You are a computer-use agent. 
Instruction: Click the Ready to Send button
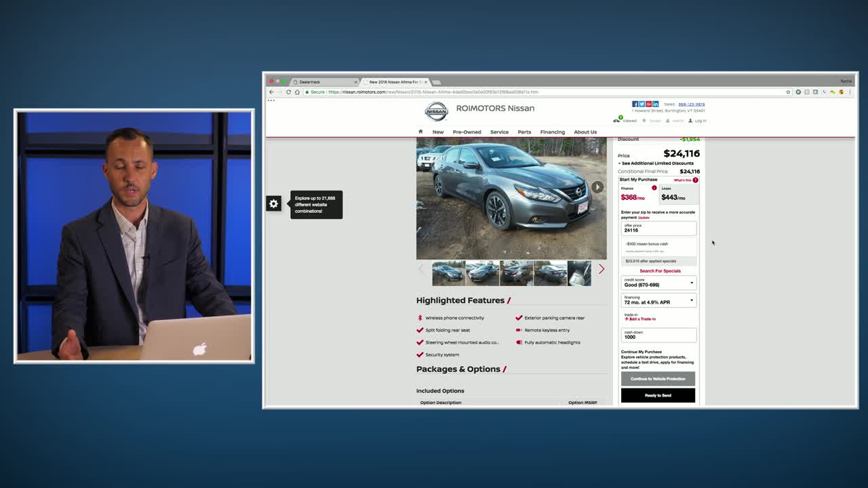(658, 395)
